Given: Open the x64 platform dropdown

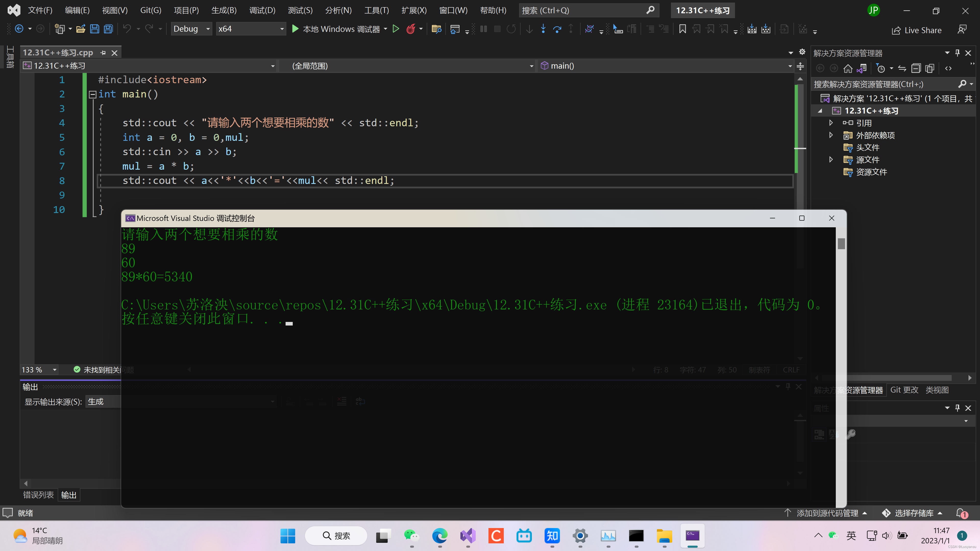Looking at the screenshot, I should [251, 29].
